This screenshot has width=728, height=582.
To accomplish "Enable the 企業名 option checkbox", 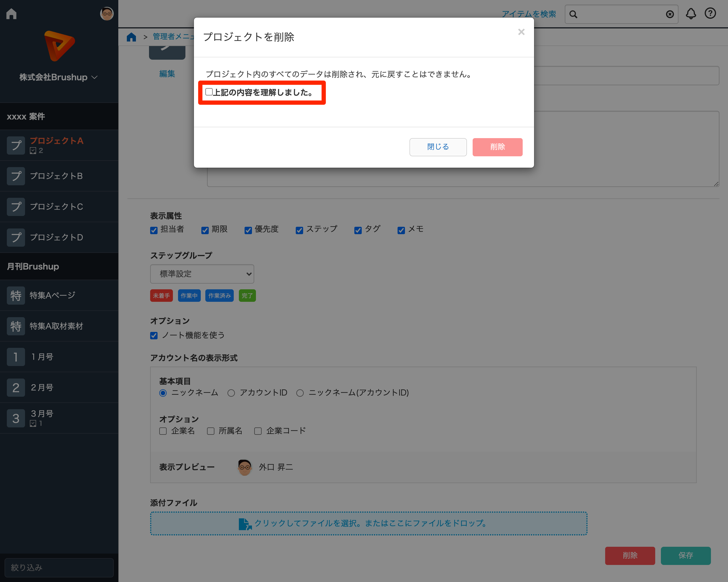I will pos(163,431).
